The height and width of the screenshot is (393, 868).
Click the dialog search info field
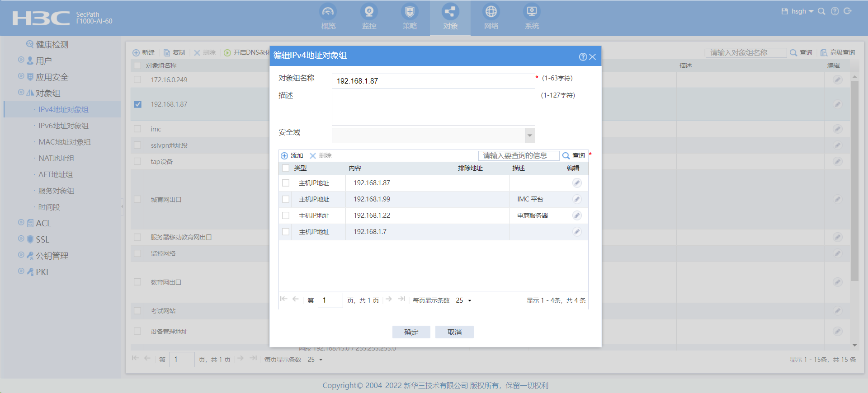[x=519, y=155]
